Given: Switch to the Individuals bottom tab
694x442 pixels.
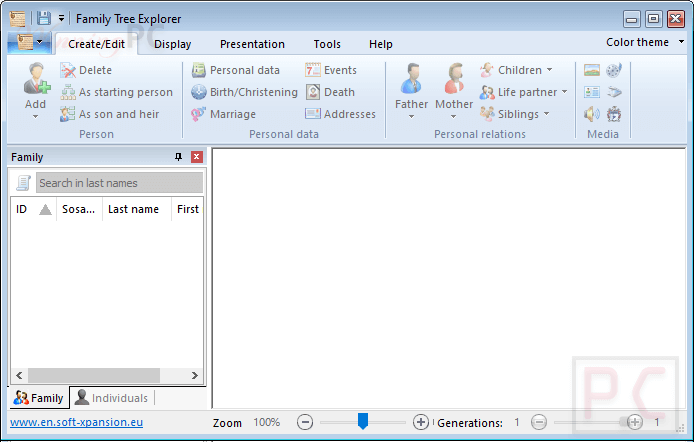Looking at the screenshot, I should point(111,398).
